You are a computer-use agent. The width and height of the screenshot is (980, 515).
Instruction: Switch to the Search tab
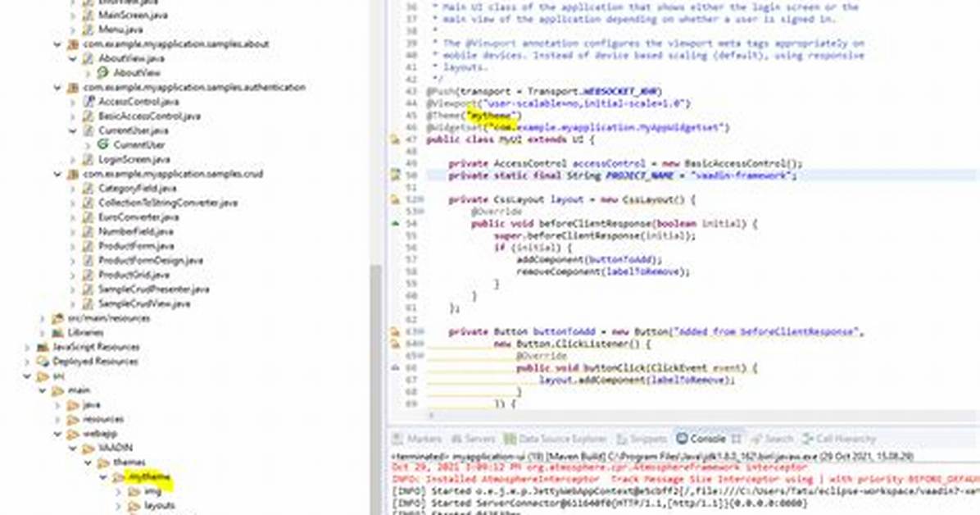tap(773, 439)
